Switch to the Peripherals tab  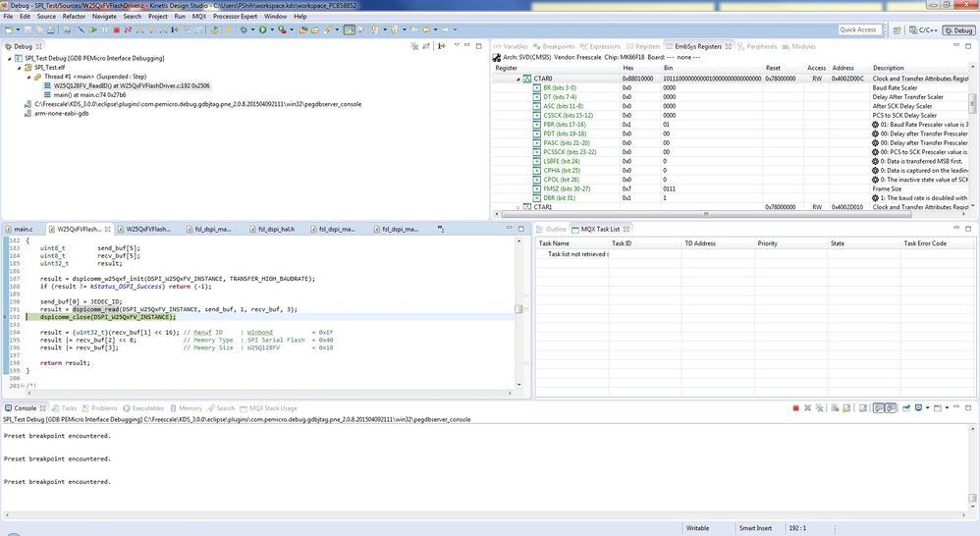757,46
